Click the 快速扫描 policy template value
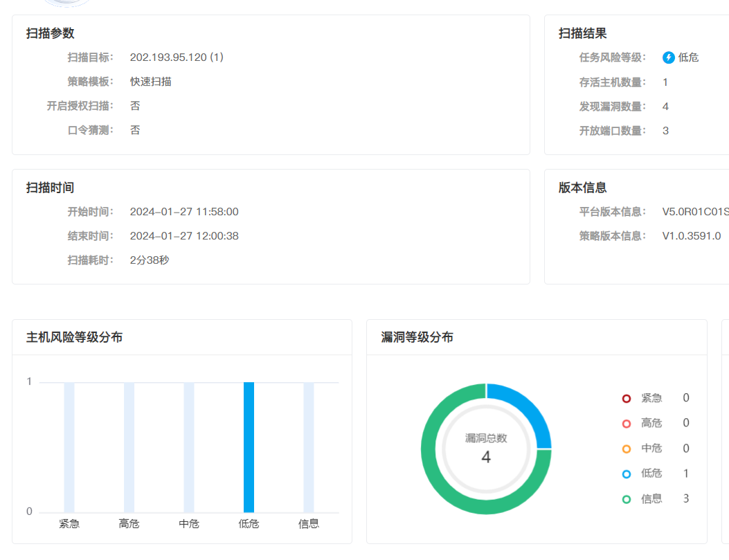The width and height of the screenshot is (729, 560). pos(151,81)
